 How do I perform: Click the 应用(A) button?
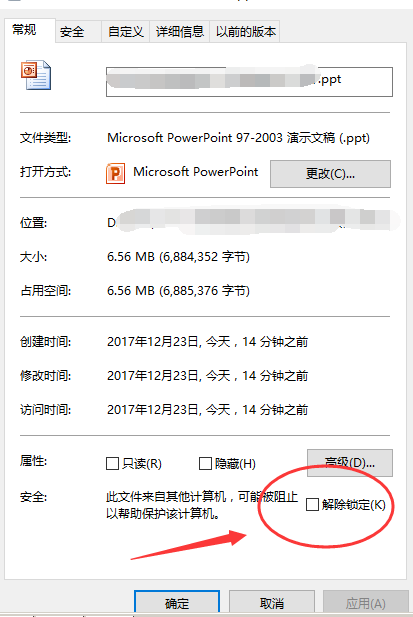(366, 603)
